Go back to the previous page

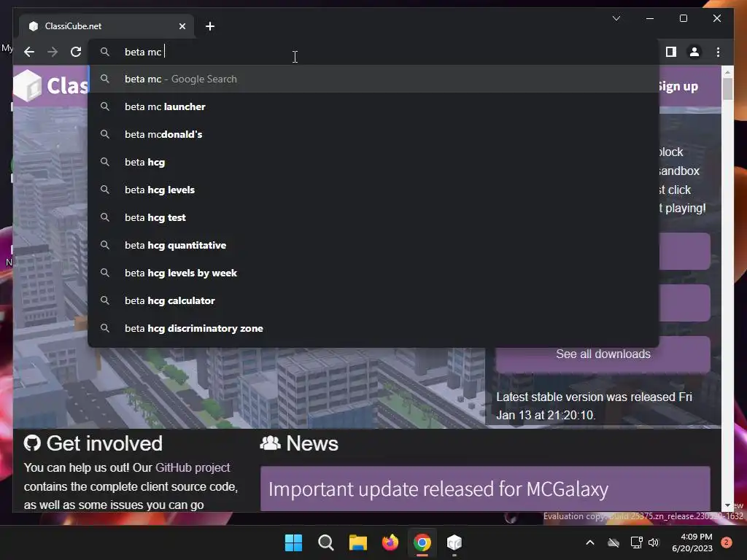pyautogui.click(x=29, y=52)
